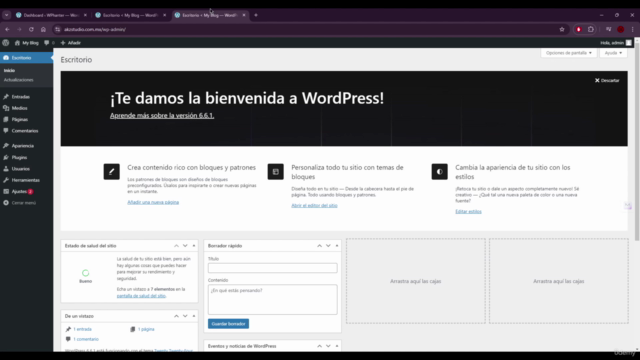
Task: Switch to Dashboard WPharter browser tab
Action: [51, 15]
